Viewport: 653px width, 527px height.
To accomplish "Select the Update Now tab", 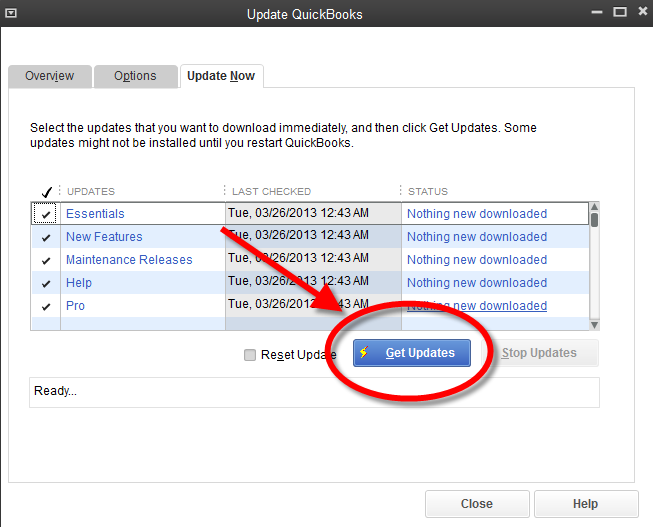I will [x=221, y=76].
